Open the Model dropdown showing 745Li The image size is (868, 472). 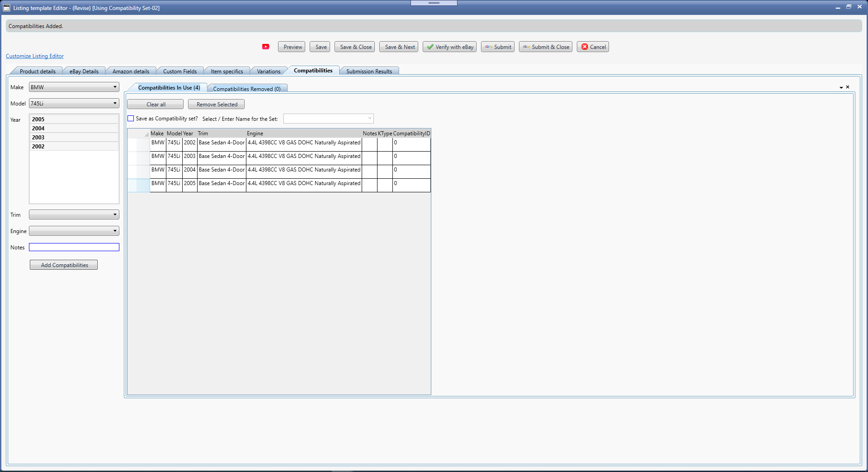click(74, 103)
